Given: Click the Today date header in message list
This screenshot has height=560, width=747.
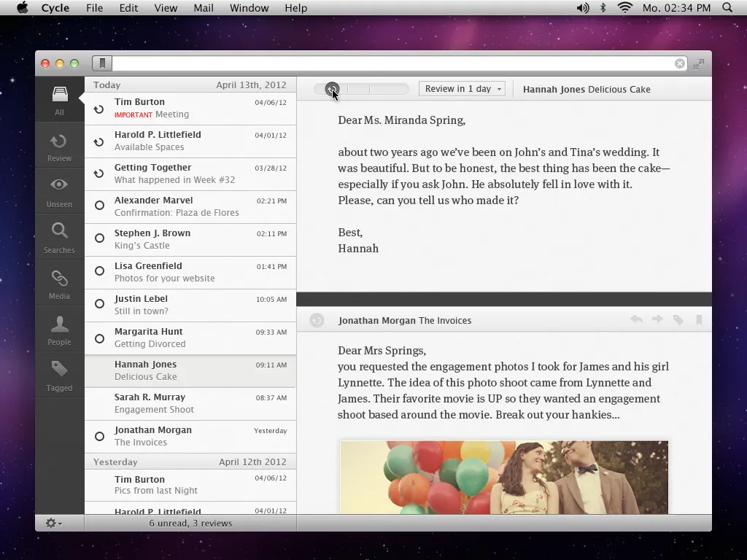Looking at the screenshot, I should coord(190,85).
